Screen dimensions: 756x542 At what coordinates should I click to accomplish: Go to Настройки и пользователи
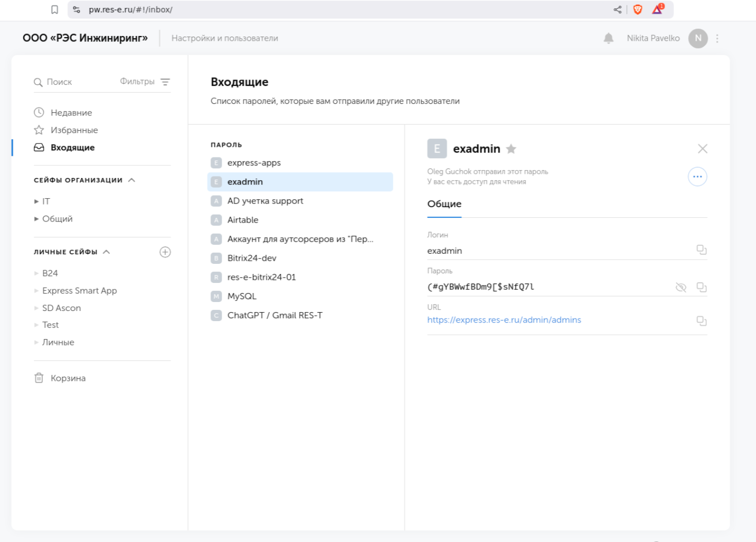click(x=224, y=38)
